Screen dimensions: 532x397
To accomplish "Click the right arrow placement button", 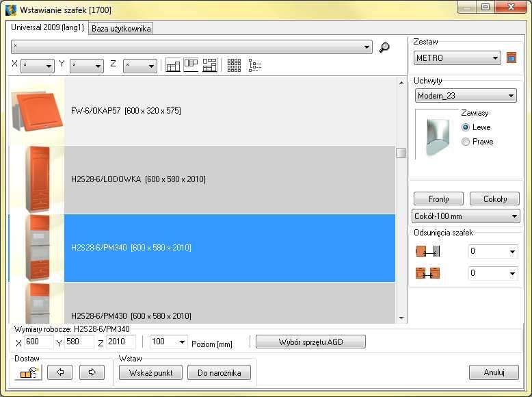I will pyautogui.click(x=92, y=372).
